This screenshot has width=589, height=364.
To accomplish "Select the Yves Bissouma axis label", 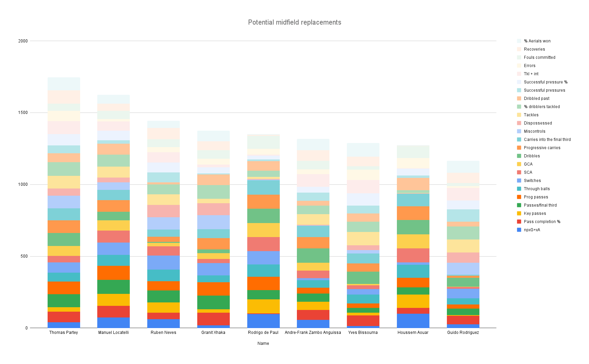I will pyautogui.click(x=363, y=333).
